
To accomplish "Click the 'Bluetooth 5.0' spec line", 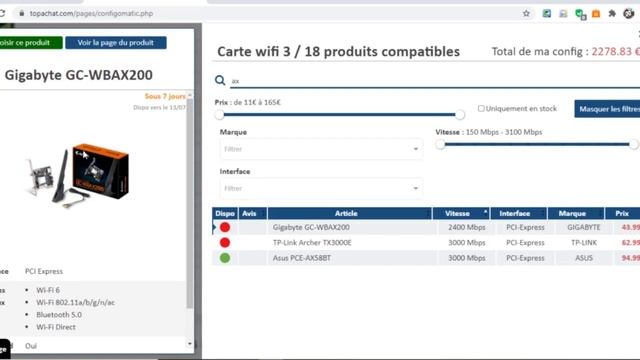I will (x=59, y=315).
